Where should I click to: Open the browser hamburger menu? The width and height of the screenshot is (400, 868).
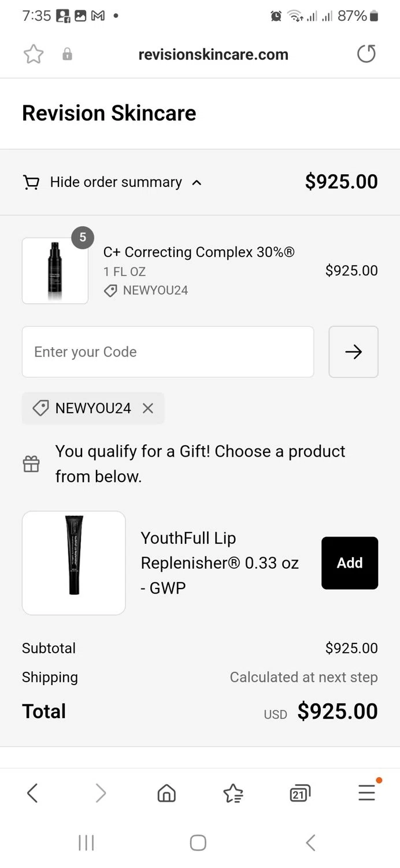click(x=366, y=793)
